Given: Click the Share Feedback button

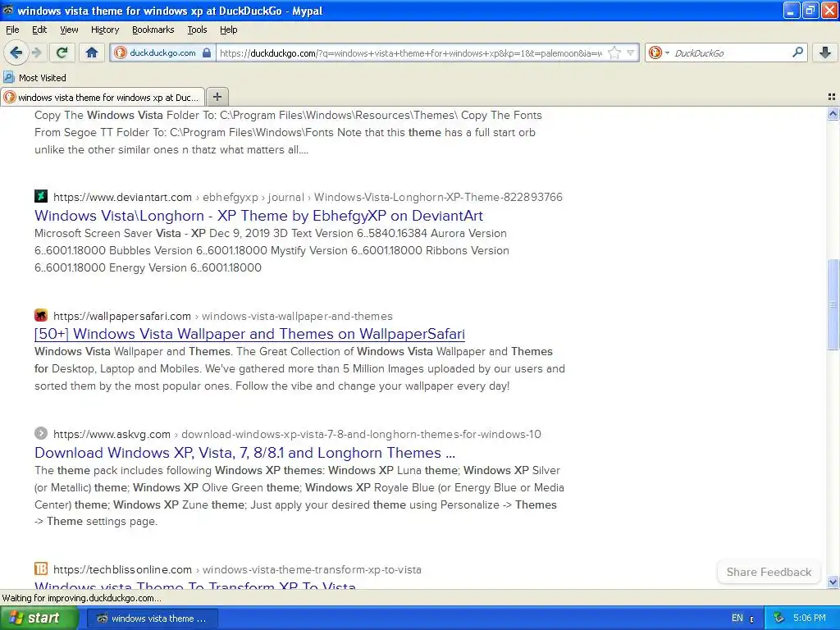Looking at the screenshot, I should (x=769, y=572).
